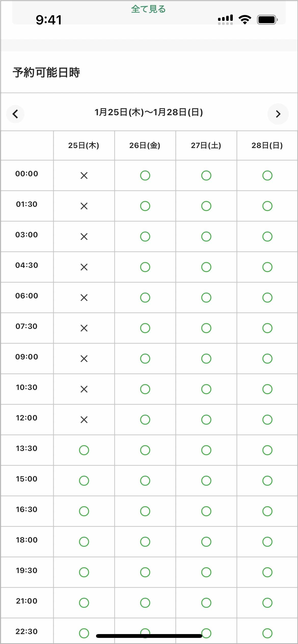The height and width of the screenshot is (644, 298).
Task: Book 28日(日) slot at 21:00
Action: (x=267, y=603)
